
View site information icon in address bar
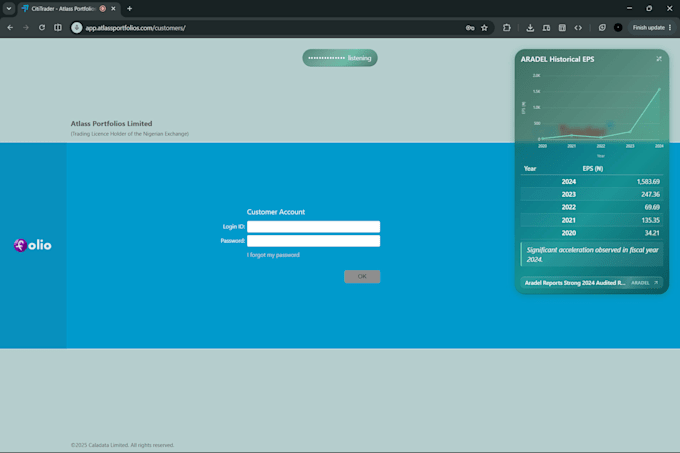tap(77, 28)
